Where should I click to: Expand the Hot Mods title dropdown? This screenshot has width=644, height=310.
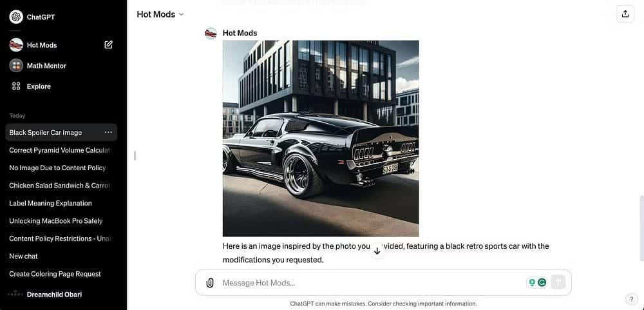point(160,14)
